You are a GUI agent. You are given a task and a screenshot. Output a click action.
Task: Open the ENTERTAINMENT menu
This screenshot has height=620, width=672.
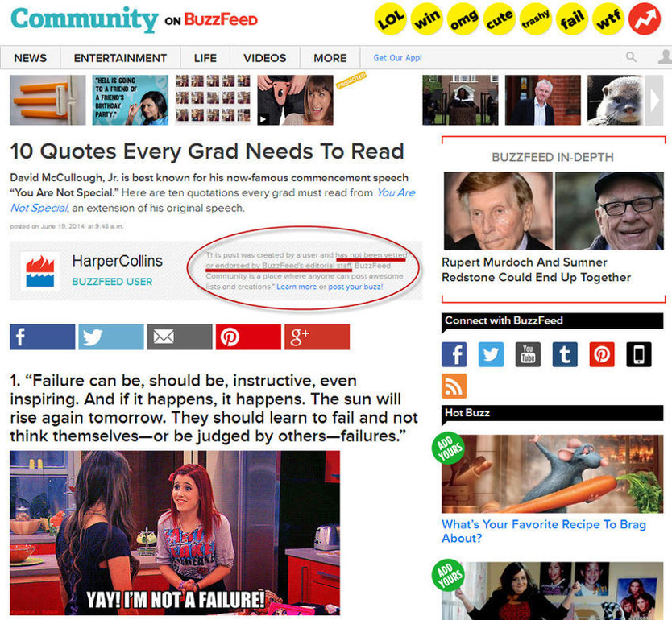tap(120, 58)
